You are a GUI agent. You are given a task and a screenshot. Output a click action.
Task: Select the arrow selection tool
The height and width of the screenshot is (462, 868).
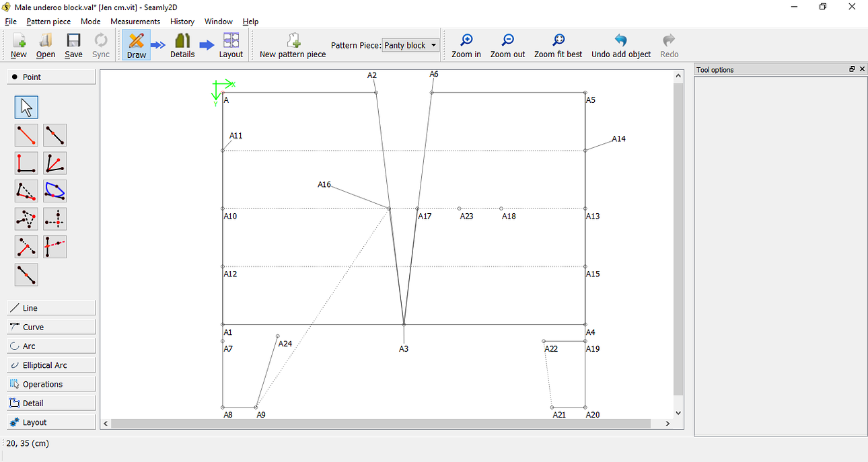click(x=26, y=106)
